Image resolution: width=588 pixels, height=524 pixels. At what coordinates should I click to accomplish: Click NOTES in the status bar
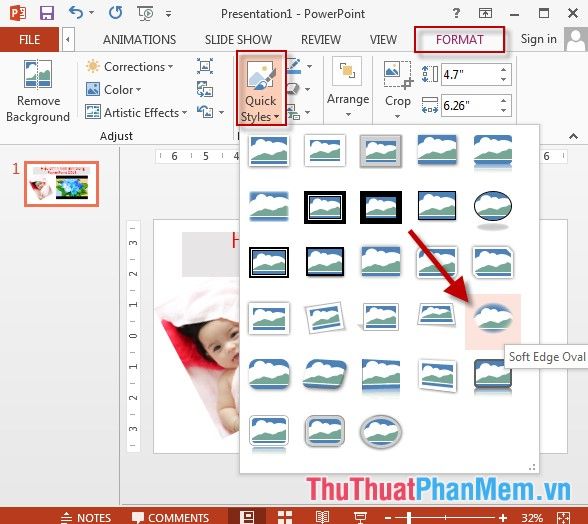[x=86, y=518]
